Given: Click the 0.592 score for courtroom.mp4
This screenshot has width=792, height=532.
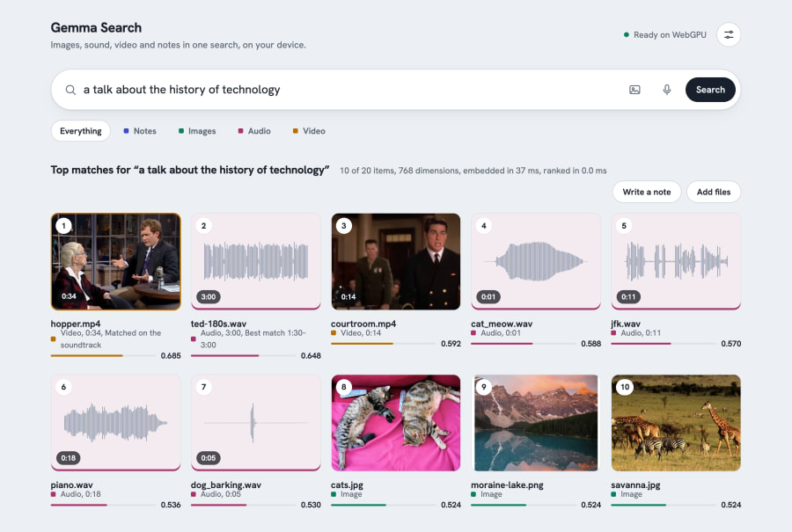Looking at the screenshot, I should point(451,344).
